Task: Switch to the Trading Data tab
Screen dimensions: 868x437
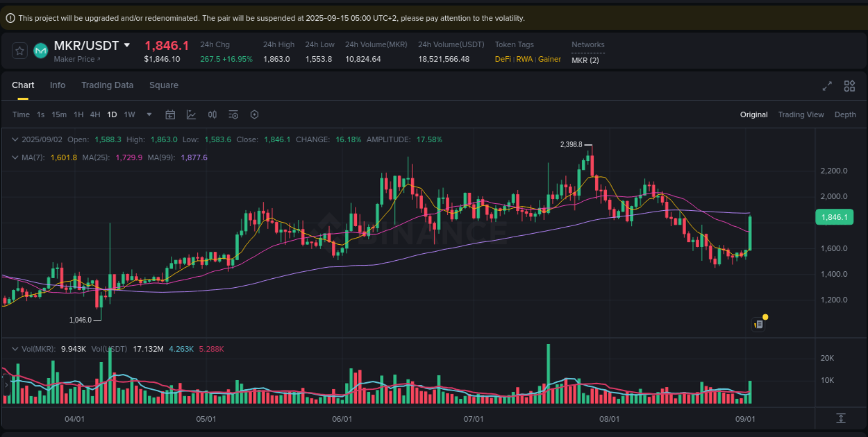Action: (107, 85)
